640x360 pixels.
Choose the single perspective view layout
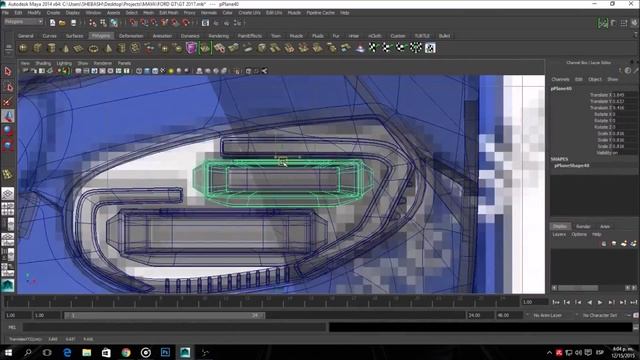(8, 194)
